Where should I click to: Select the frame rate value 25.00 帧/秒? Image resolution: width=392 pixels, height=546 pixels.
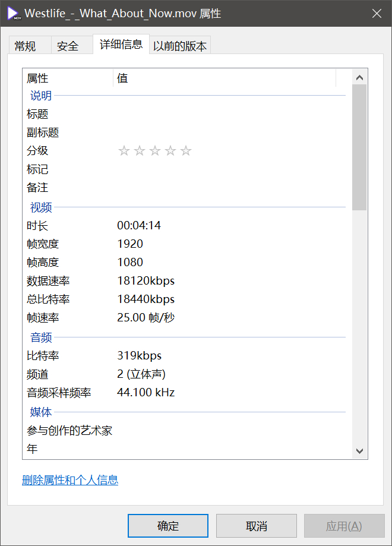click(x=146, y=318)
